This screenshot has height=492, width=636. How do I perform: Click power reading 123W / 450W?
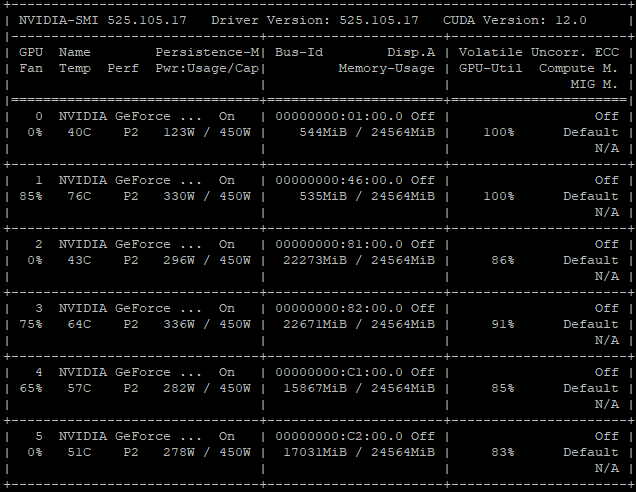pyautogui.click(x=207, y=132)
